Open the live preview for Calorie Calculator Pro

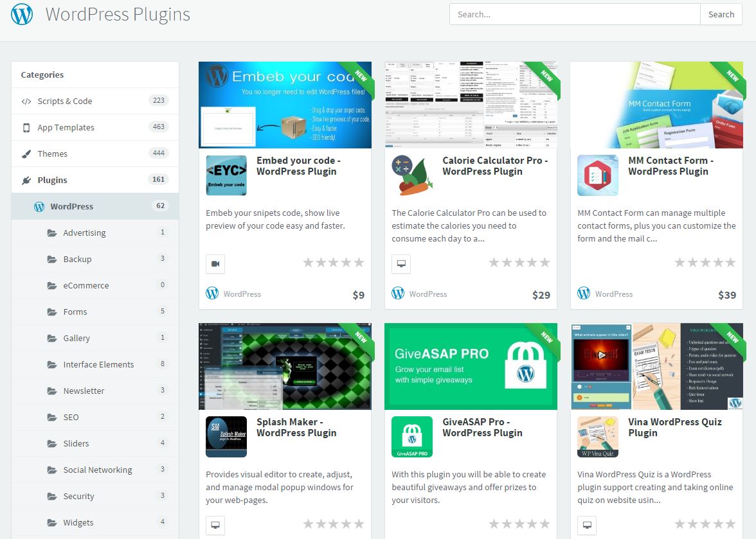[x=401, y=264]
